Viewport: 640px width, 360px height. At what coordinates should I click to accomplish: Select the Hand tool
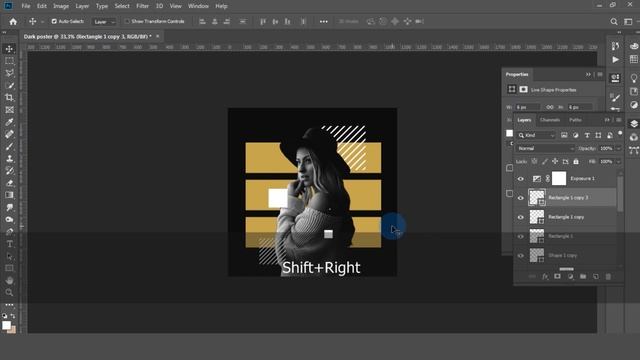pyautogui.click(x=9, y=280)
